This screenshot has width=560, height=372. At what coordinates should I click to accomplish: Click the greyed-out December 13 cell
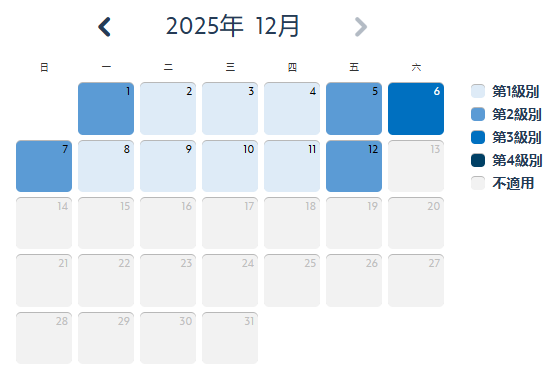coord(416,166)
